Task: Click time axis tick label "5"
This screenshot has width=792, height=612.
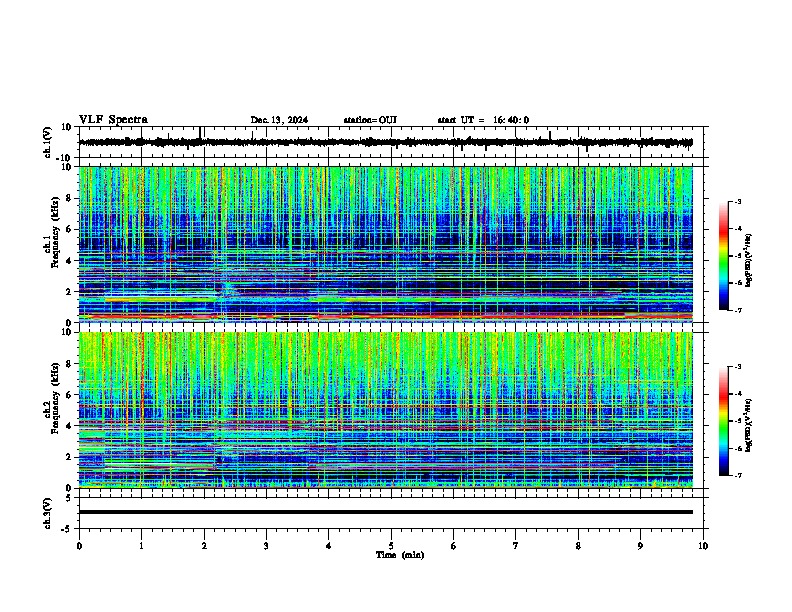Action: point(391,546)
